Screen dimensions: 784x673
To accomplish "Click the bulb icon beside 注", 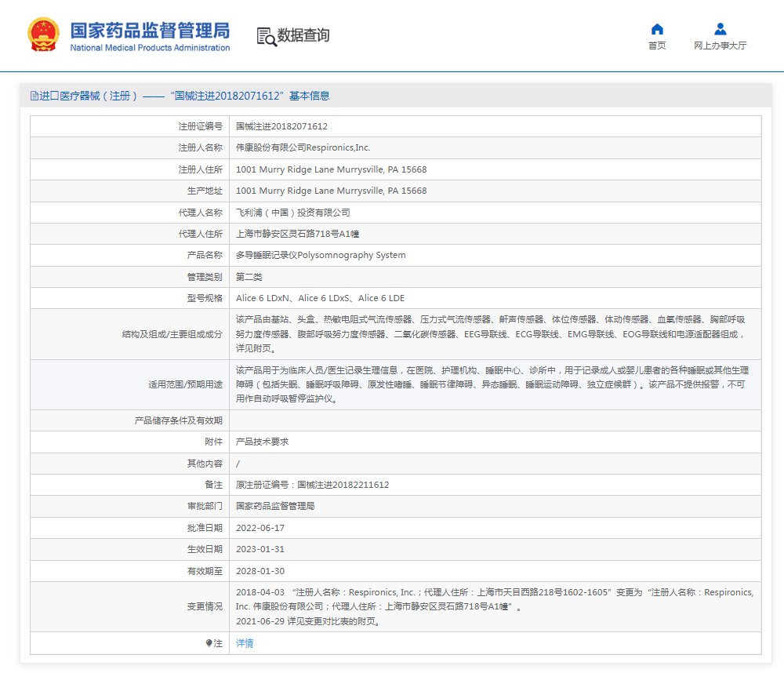I will click(209, 643).
